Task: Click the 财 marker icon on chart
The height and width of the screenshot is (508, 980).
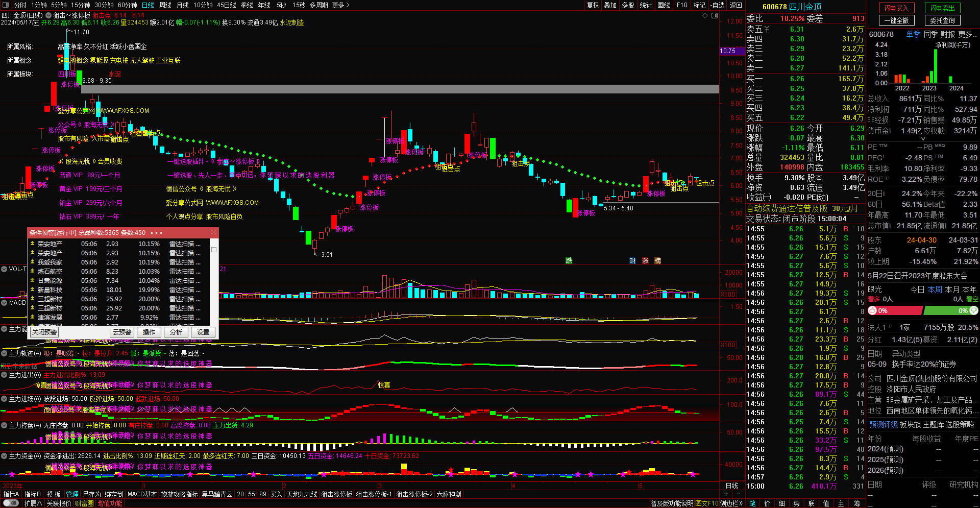Action: 632,261
